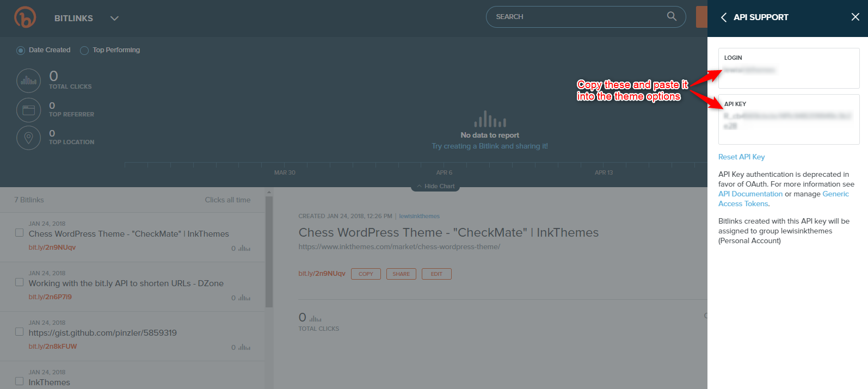The width and height of the screenshot is (868, 389).
Task: Go back from API SUPPORT panel
Action: click(x=723, y=17)
